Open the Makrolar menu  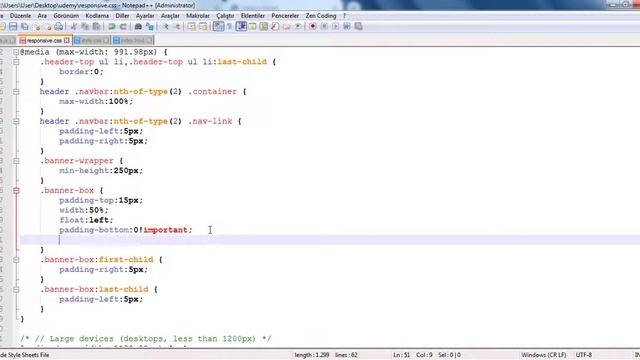click(198, 16)
